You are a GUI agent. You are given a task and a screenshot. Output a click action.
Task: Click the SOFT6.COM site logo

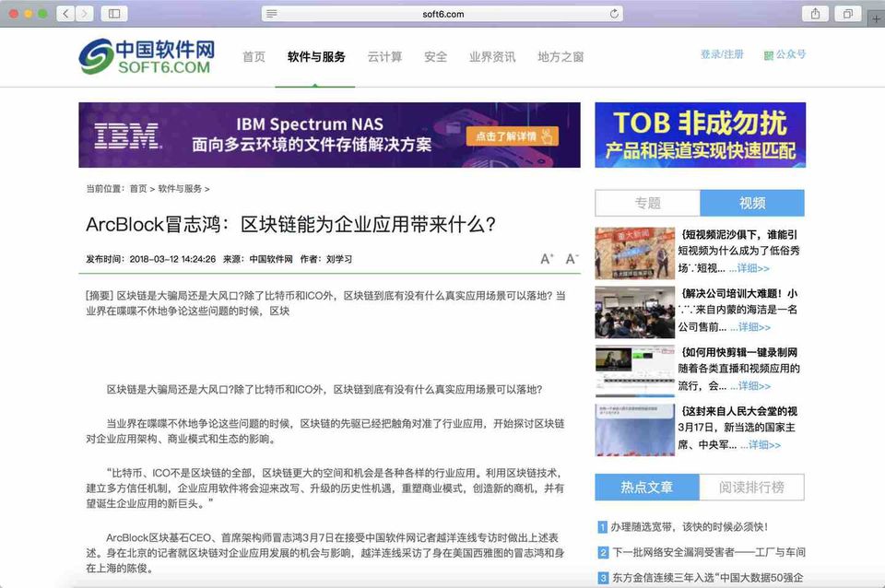pos(147,56)
